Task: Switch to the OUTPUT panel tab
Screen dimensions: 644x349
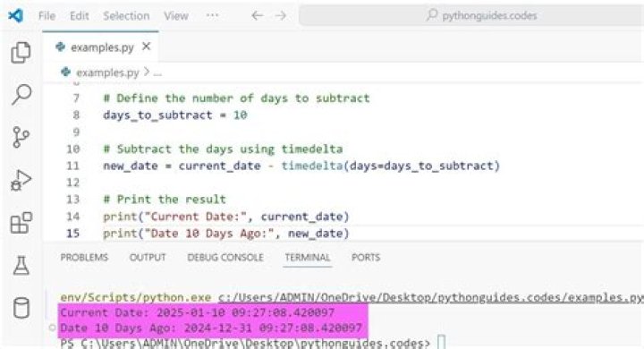Action: pyautogui.click(x=148, y=258)
